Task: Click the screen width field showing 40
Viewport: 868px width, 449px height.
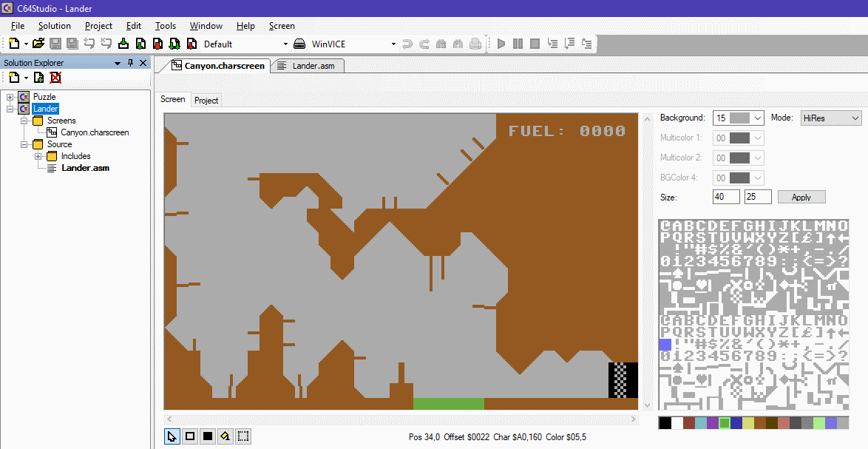Action: pyautogui.click(x=726, y=197)
